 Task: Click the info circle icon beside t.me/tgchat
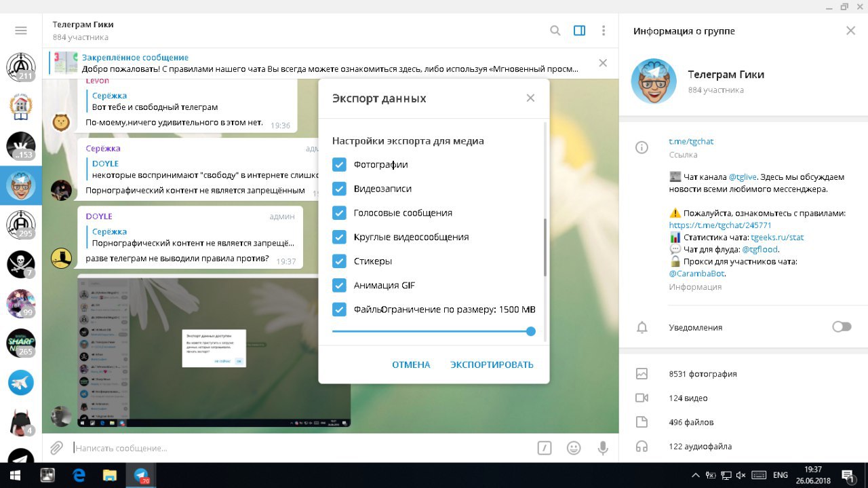(642, 147)
